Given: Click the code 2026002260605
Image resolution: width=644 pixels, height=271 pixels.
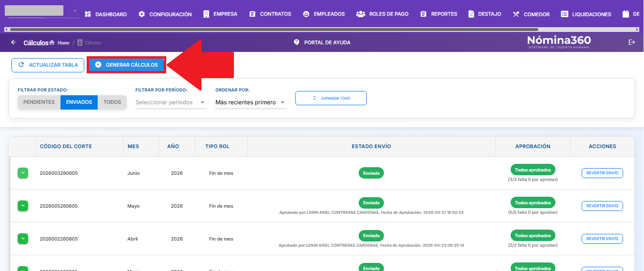Looking at the screenshot, I should pyautogui.click(x=59, y=239).
